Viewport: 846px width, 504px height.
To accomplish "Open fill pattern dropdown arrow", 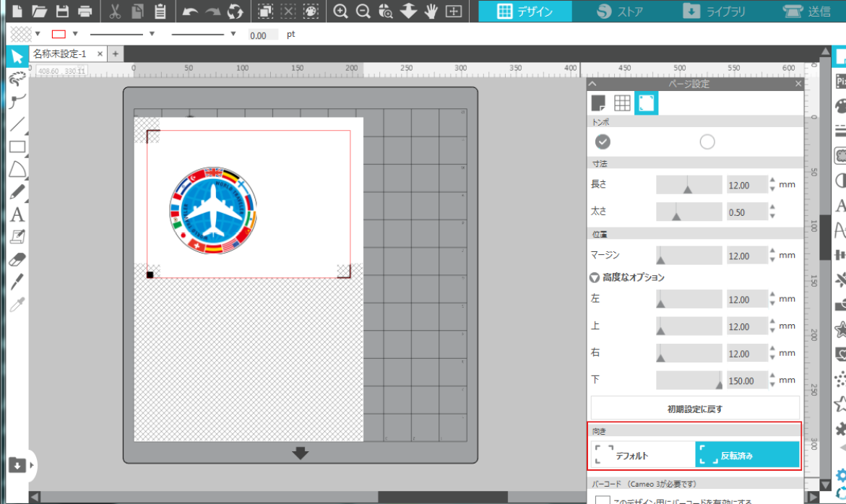I will coord(38,34).
